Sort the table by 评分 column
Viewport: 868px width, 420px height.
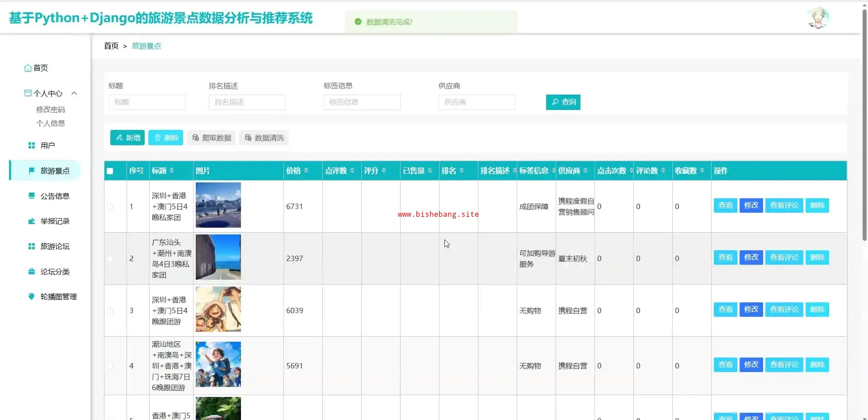(x=383, y=171)
